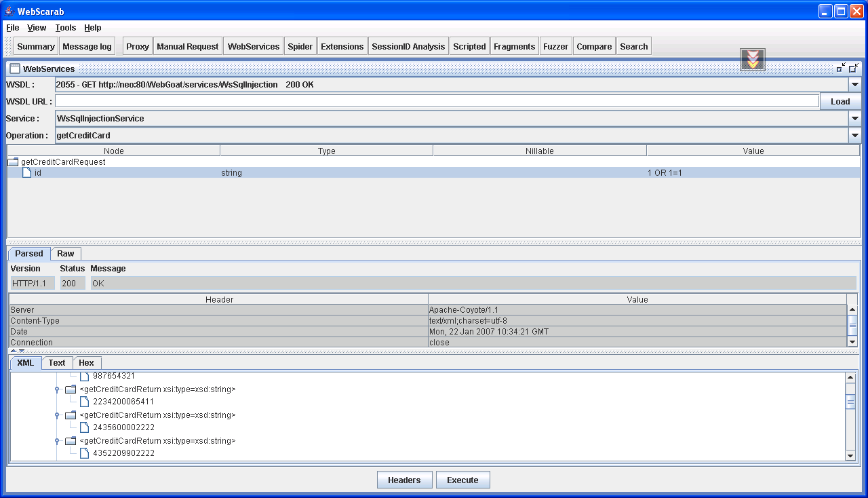The image size is (868, 498).
Task: Open the Tools menu
Action: coord(65,28)
